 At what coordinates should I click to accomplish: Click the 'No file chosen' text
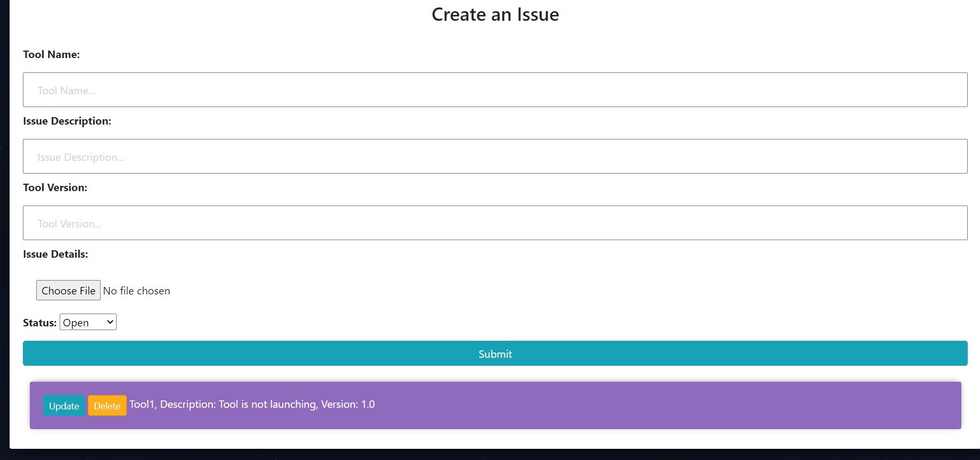[136, 291]
